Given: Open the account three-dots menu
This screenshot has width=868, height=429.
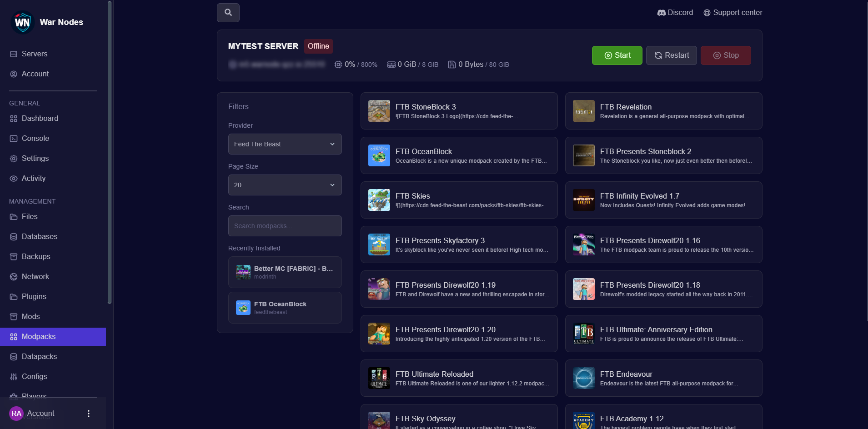Looking at the screenshot, I should click(89, 414).
